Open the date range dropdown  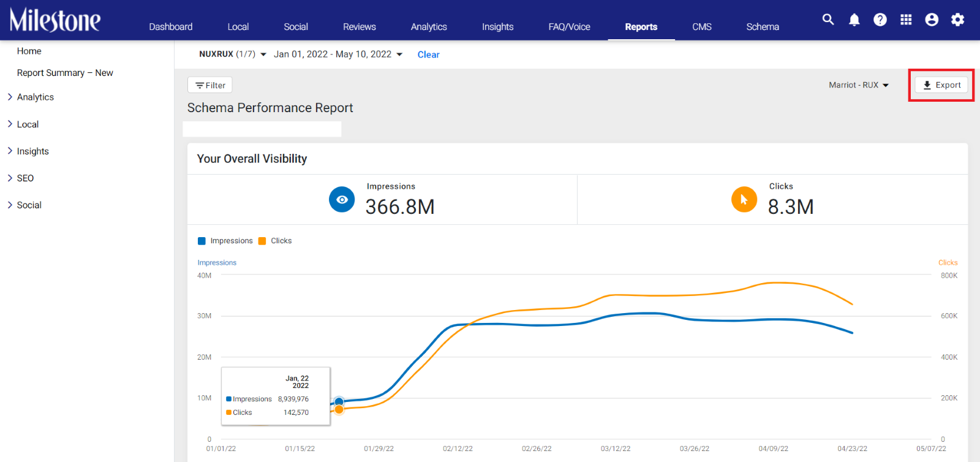coord(338,54)
